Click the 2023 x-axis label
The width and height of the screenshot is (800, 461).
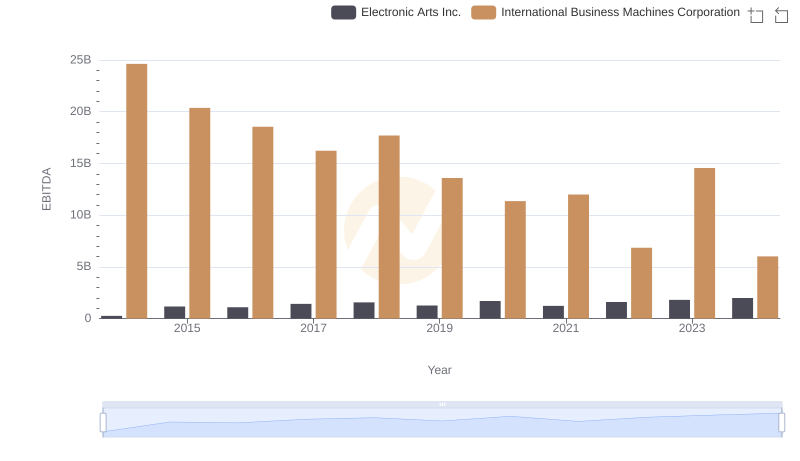(692, 328)
